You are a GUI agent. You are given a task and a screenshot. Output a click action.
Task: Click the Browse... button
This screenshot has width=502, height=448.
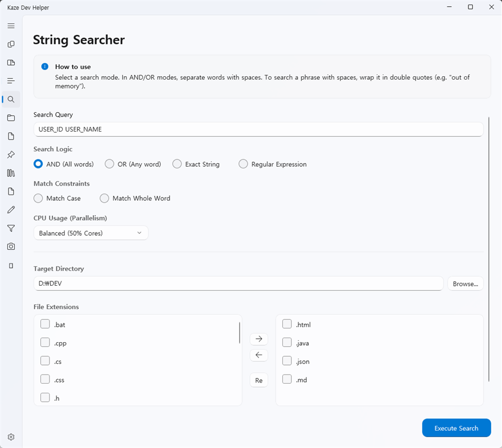[x=465, y=283]
